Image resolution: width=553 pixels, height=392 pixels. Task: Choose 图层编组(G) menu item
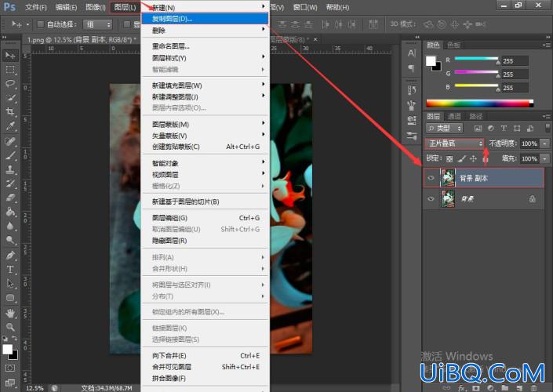click(205, 218)
